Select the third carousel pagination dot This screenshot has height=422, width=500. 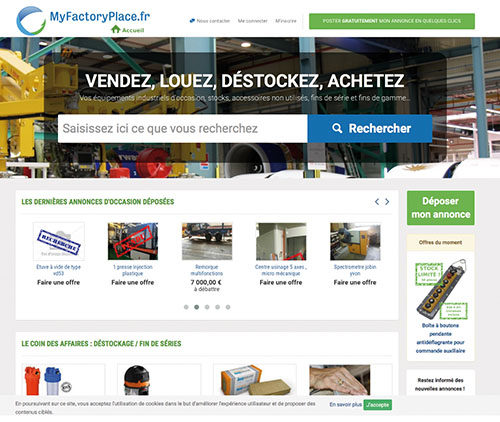click(207, 307)
